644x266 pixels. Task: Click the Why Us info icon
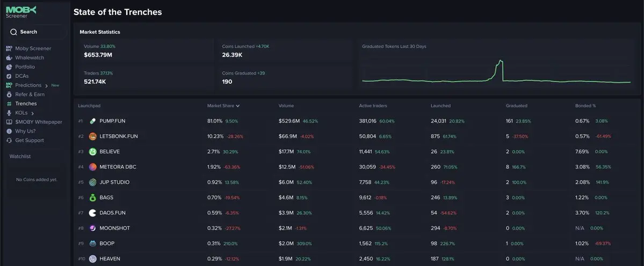[x=9, y=131]
